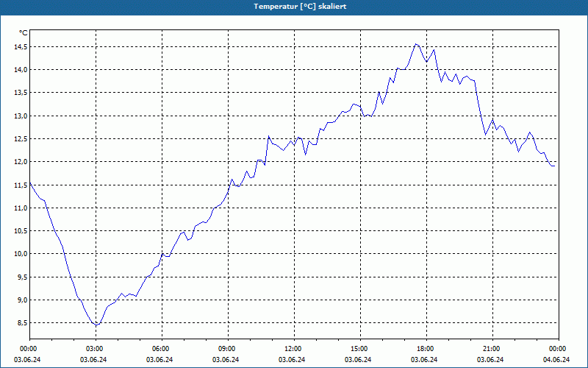
Task: Pick the 15:00 time axis label
Action: (x=359, y=349)
